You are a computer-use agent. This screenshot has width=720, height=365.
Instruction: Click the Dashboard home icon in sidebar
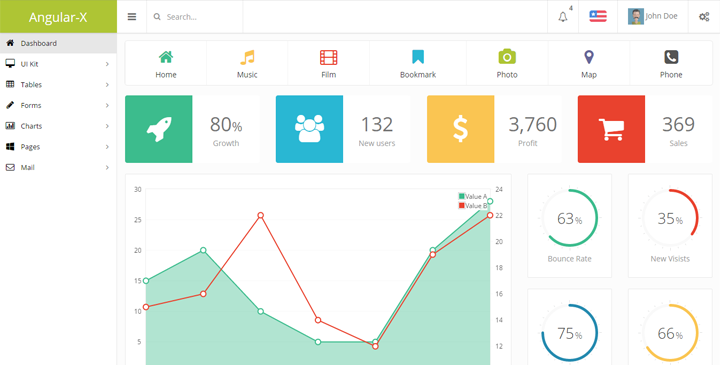10,43
